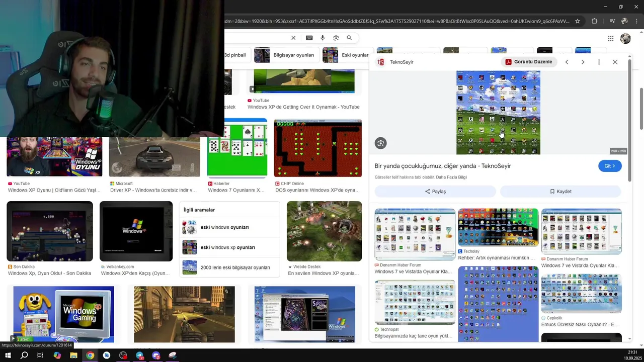Click the magnifier search button
The height and width of the screenshot is (362, 644).
349,38
